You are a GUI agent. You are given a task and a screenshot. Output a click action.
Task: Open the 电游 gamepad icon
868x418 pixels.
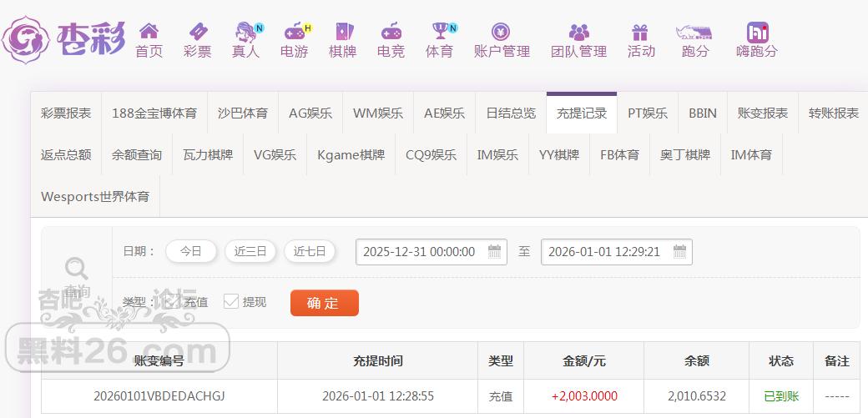[294, 32]
